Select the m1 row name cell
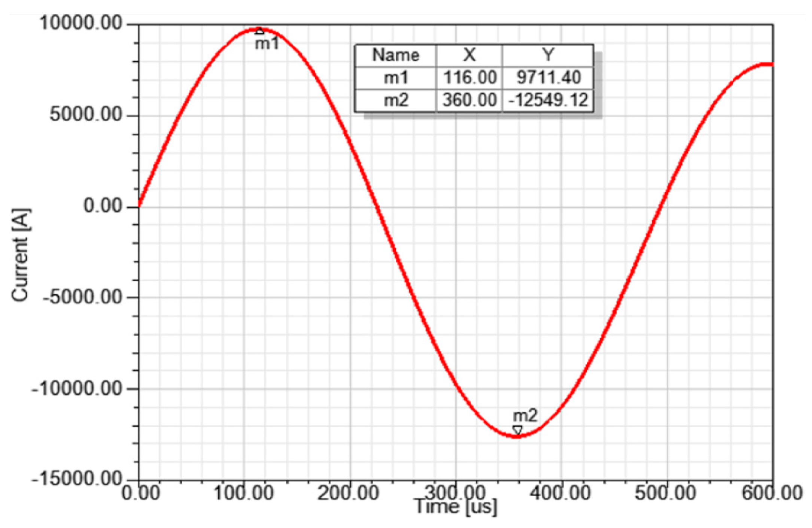 [396, 78]
